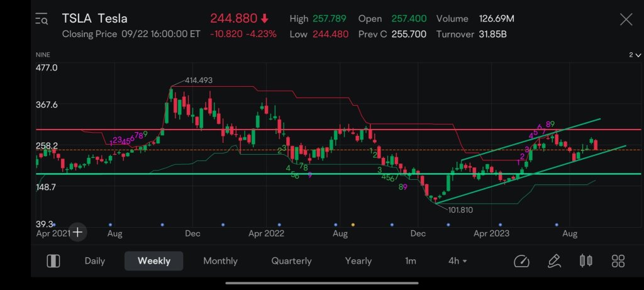Screen dimensions: 644x290
Task: Click the NINE indicator label
Action: (42, 55)
